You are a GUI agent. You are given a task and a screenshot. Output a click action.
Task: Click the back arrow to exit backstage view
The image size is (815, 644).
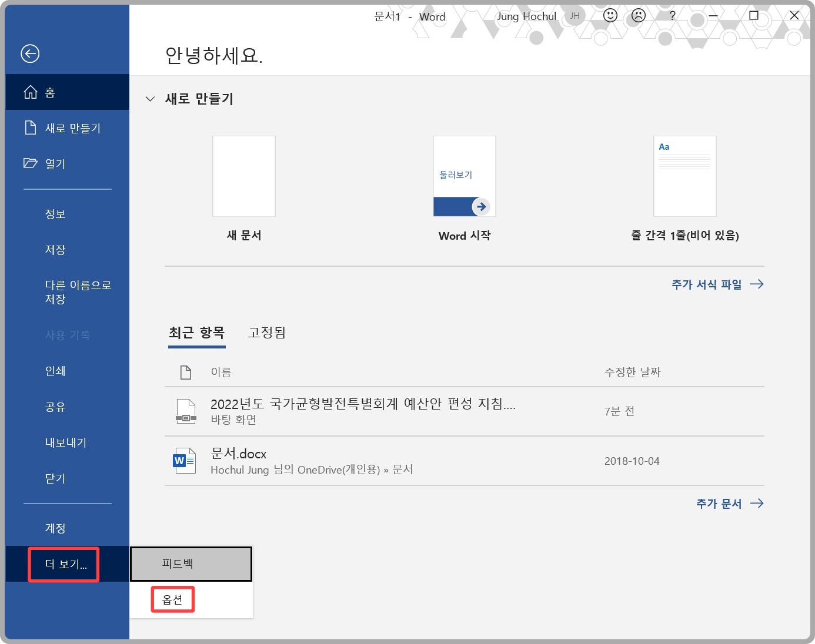[x=29, y=53]
